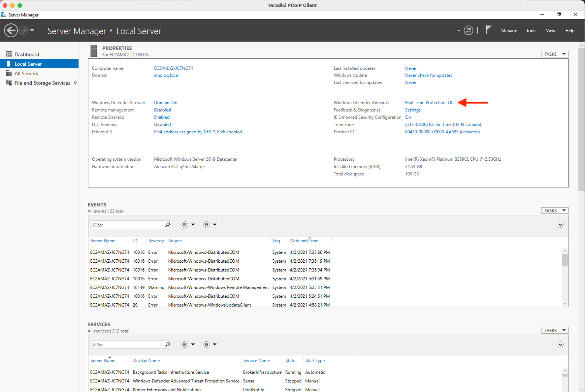
Task: Open the Services list criteria icon
Action: 185,344
